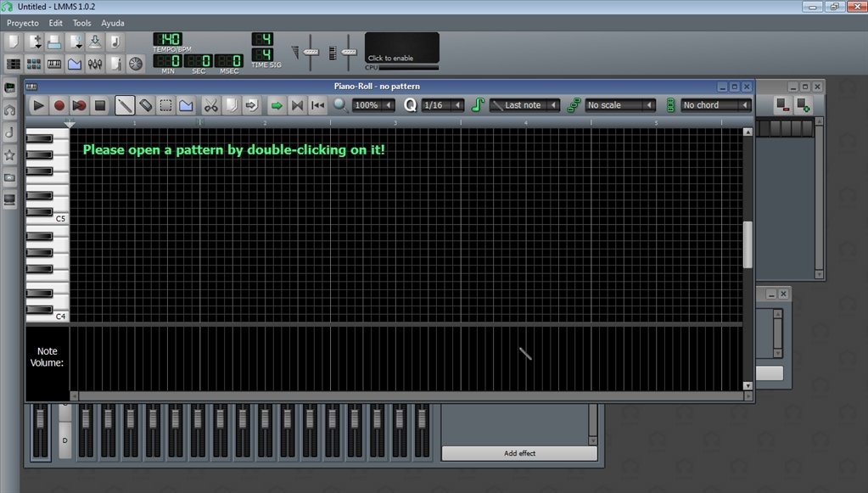
Task: Show the Beat+Bassline Editor window
Action: (x=34, y=64)
